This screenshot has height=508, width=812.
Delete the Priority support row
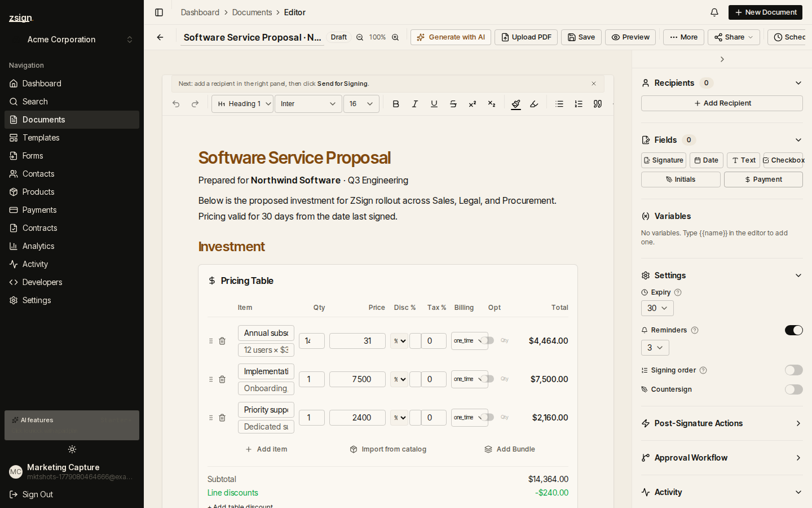[x=222, y=418]
